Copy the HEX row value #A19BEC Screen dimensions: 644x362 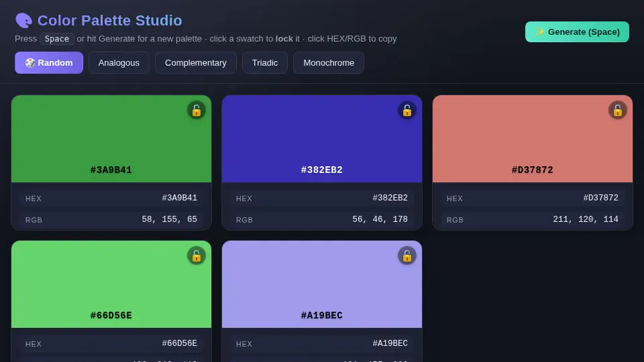click(x=322, y=343)
